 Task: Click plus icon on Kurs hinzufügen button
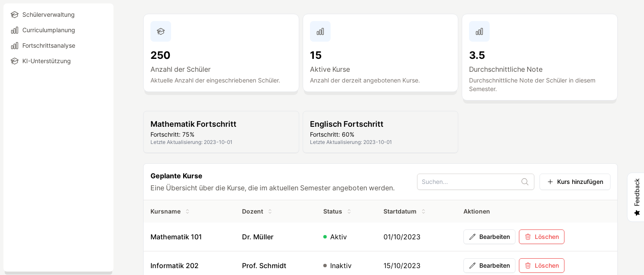550,182
